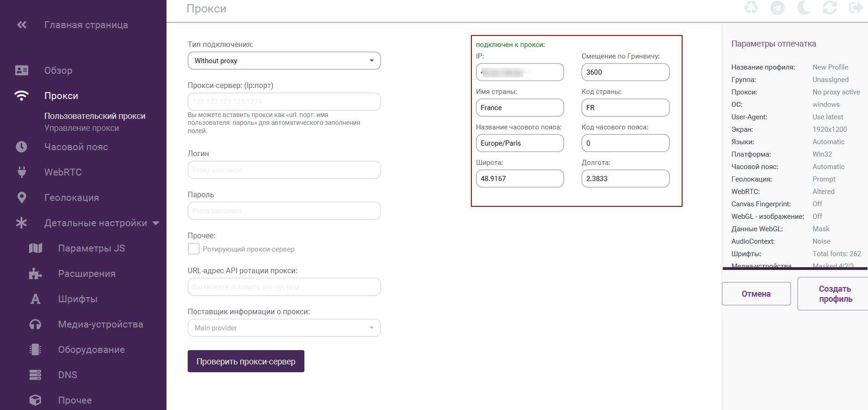868x410 pixels.
Task: Click 'Unassigned' group value
Action: pyautogui.click(x=831, y=80)
